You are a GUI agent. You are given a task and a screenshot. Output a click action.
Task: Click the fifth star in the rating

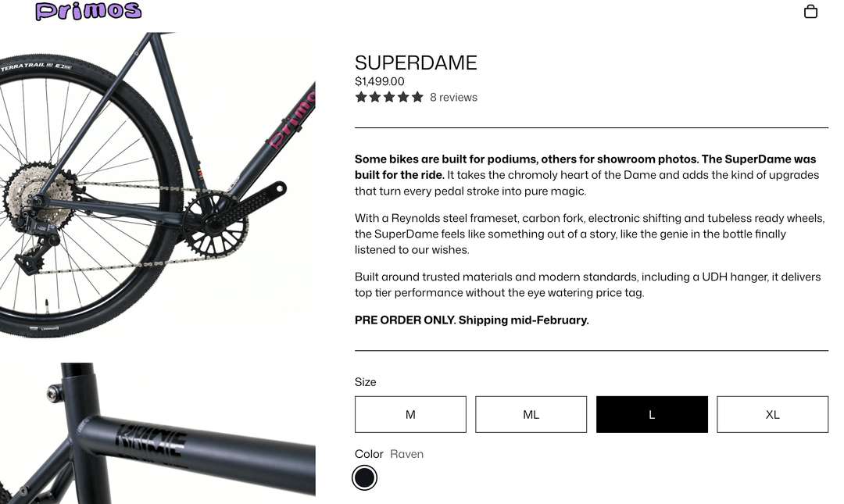coord(417,97)
